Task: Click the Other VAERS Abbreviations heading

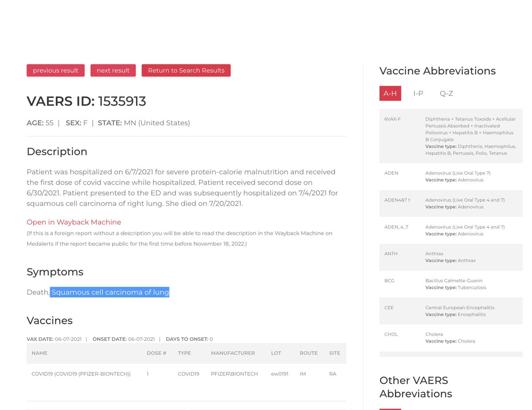Action: pyautogui.click(x=415, y=387)
